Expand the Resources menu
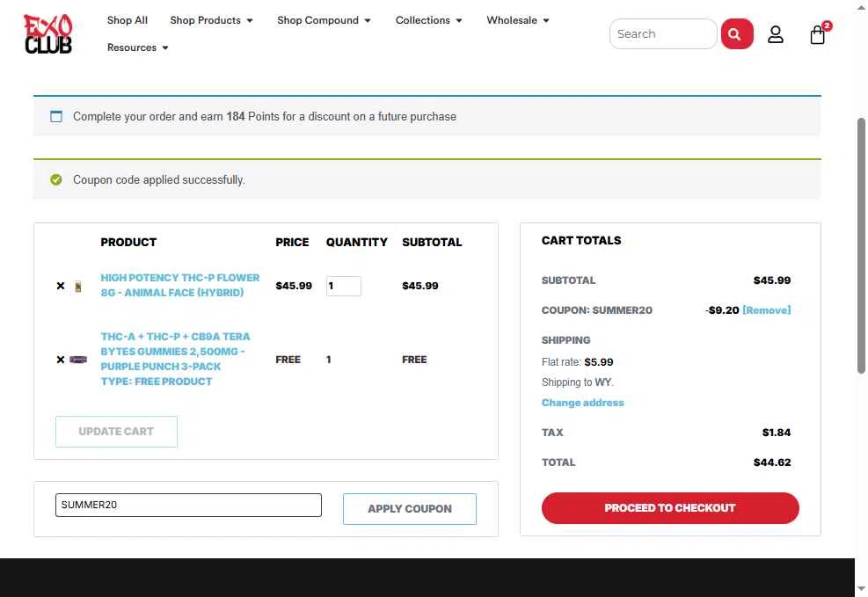 click(137, 47)
